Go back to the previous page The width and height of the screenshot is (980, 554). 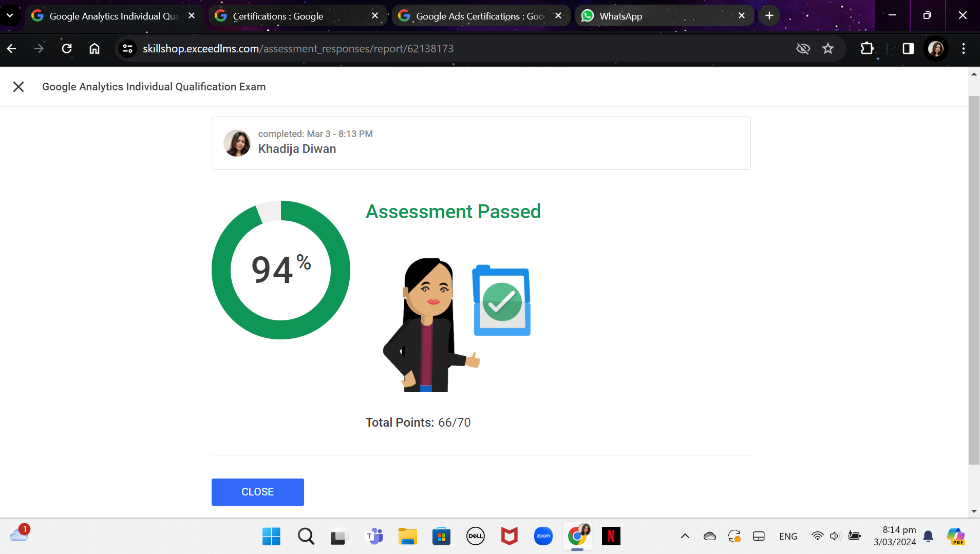point(12,48)
